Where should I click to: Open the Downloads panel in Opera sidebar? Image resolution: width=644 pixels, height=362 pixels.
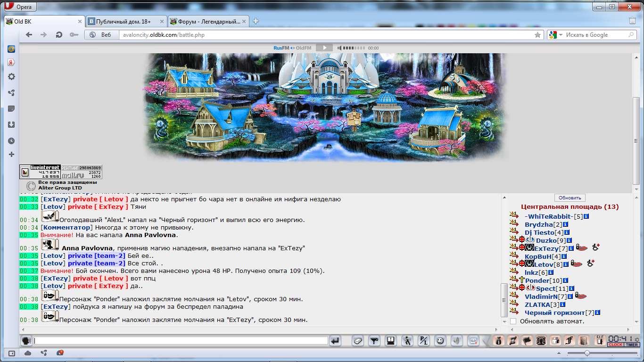point(11,125)
